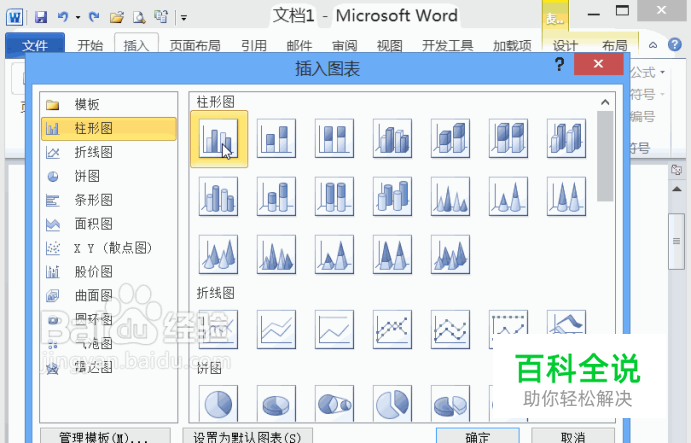This screenshot has height=443, width=691.
Task: Open the 引用 tab
Action: pos(254,45)
